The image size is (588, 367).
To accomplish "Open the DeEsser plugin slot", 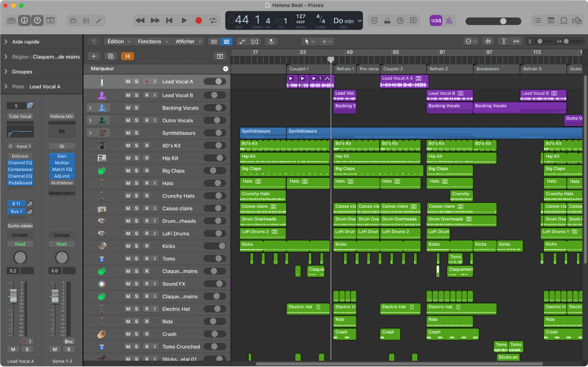I will coord(20,156).
